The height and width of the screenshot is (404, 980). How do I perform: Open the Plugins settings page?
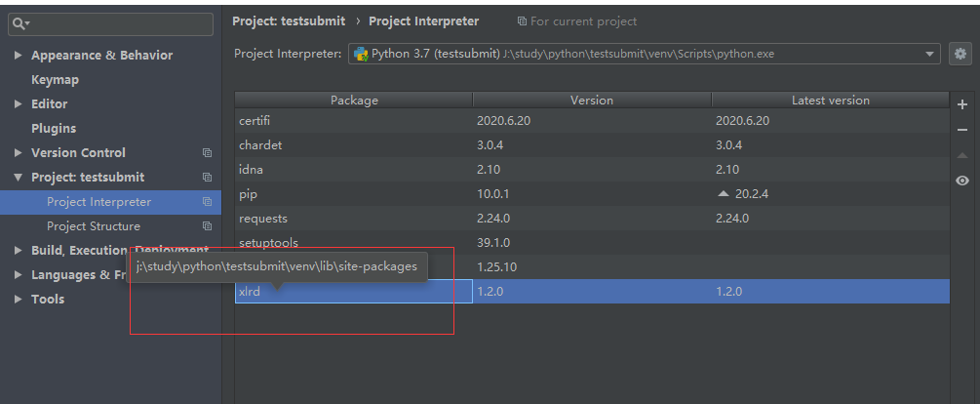(x=54, y=129)
